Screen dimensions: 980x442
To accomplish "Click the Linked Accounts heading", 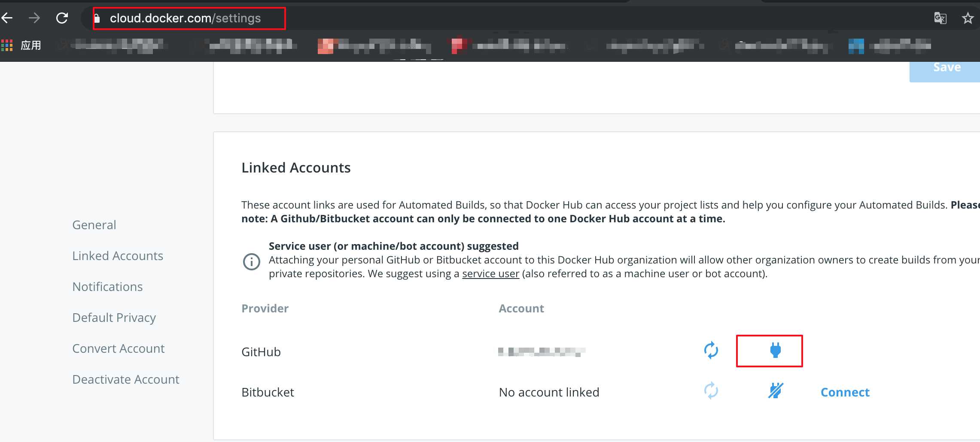I will [x=296, y=167].
